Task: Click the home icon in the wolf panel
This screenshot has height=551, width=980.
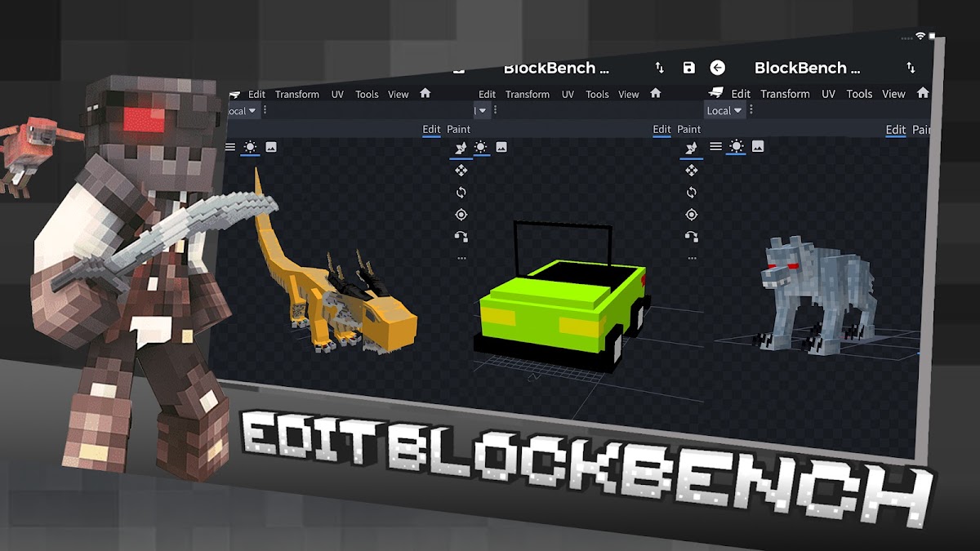Action: coord(924,93)
